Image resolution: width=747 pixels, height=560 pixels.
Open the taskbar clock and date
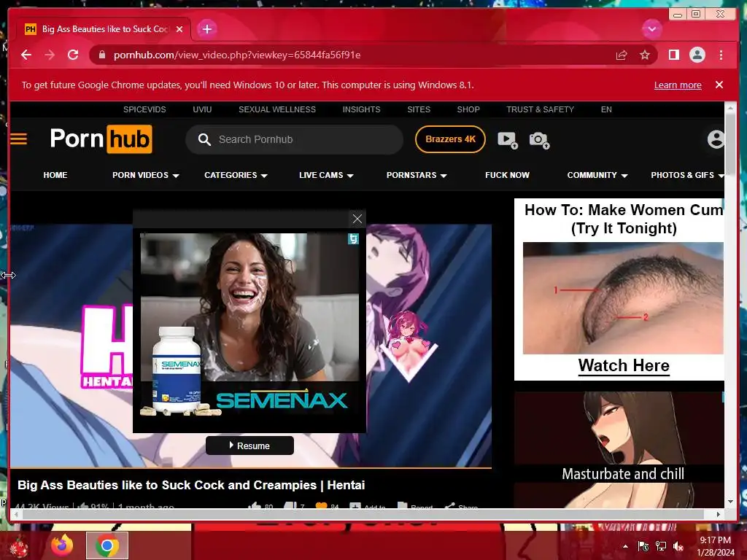[715, 546]
